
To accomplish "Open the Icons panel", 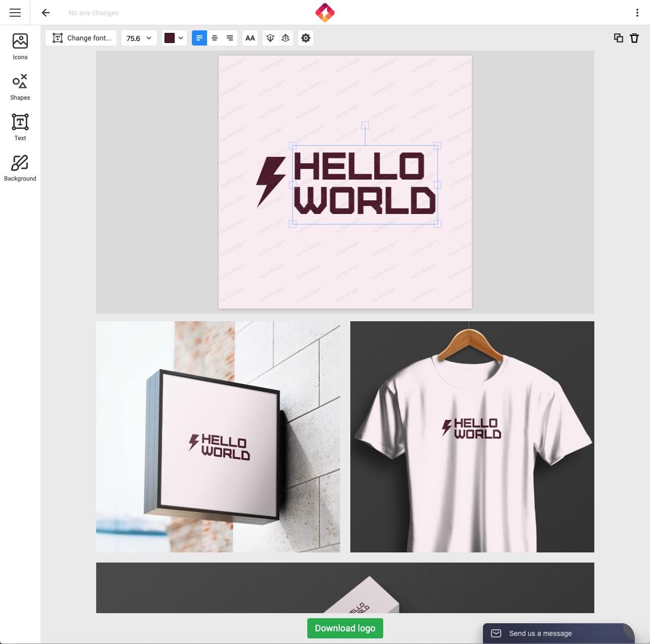I will (x=20, y=47).
